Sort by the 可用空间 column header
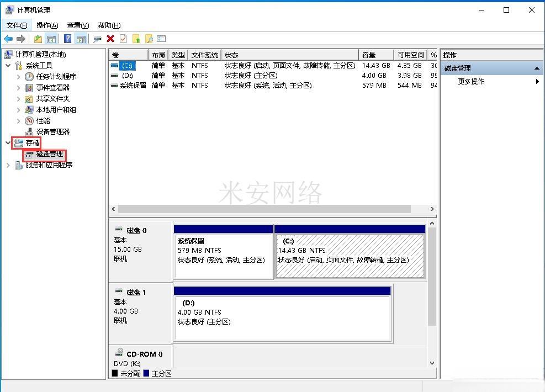 (411, 55)
